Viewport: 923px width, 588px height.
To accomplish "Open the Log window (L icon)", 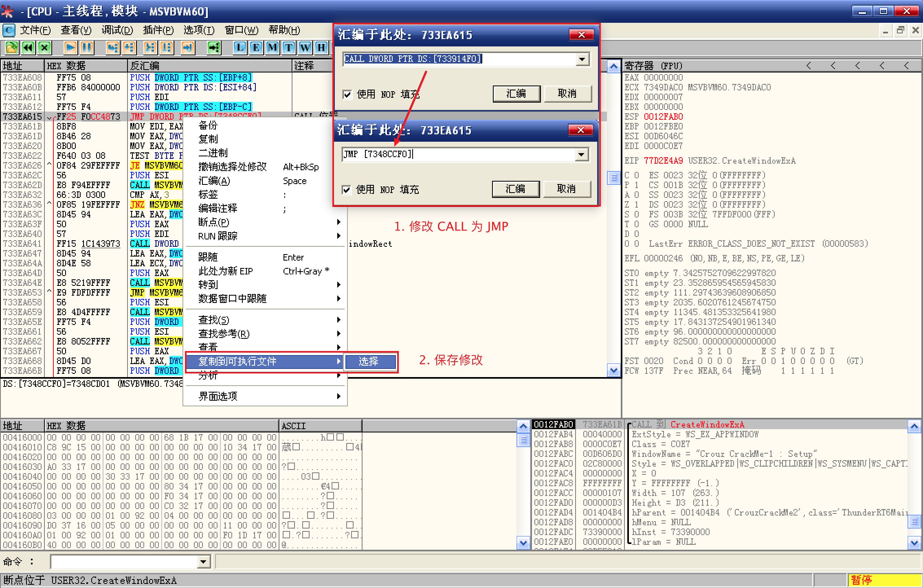I will click(x=240, y=48).
